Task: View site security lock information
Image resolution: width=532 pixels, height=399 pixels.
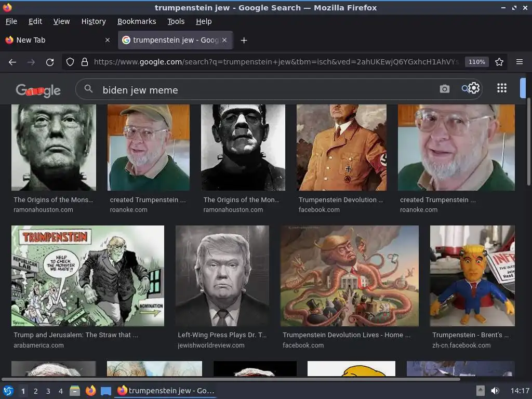Action: tap(85, 62)
